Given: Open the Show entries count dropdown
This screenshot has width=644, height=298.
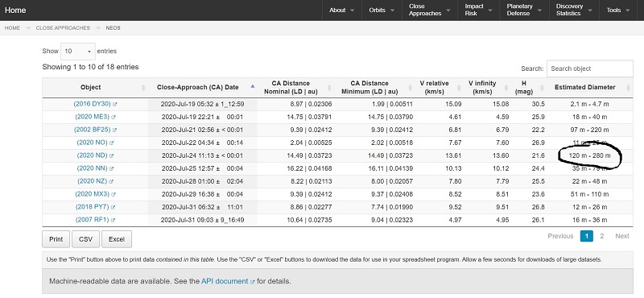Looking at the screenshot, I should coord(78,52).
